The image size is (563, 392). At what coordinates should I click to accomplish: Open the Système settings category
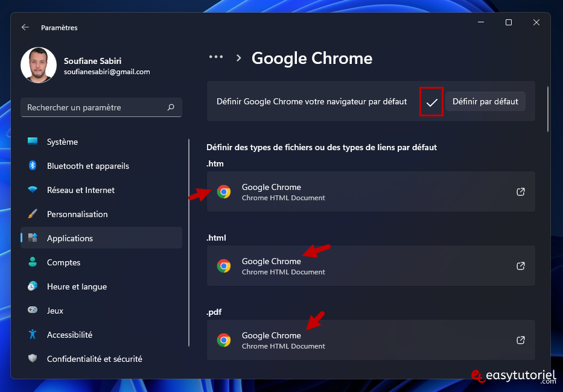tap(101, 142)
